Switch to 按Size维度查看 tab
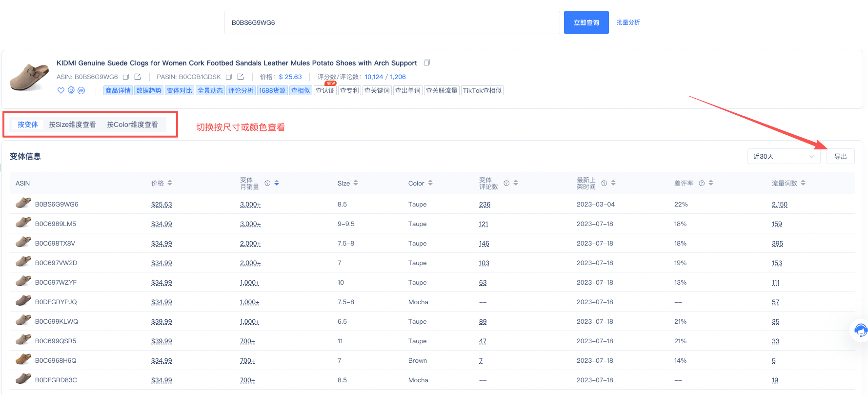 click(72, 125)
